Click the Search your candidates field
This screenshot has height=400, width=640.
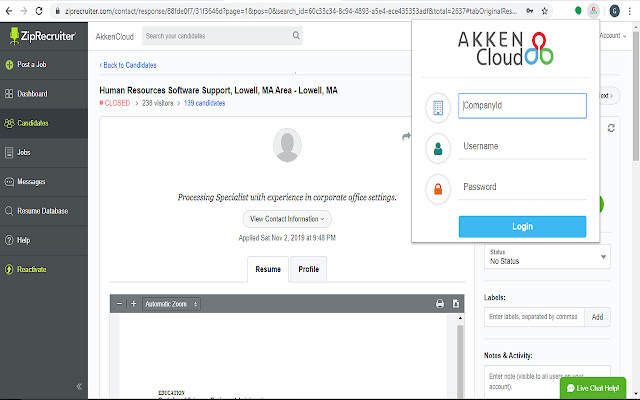click(222, 36)
